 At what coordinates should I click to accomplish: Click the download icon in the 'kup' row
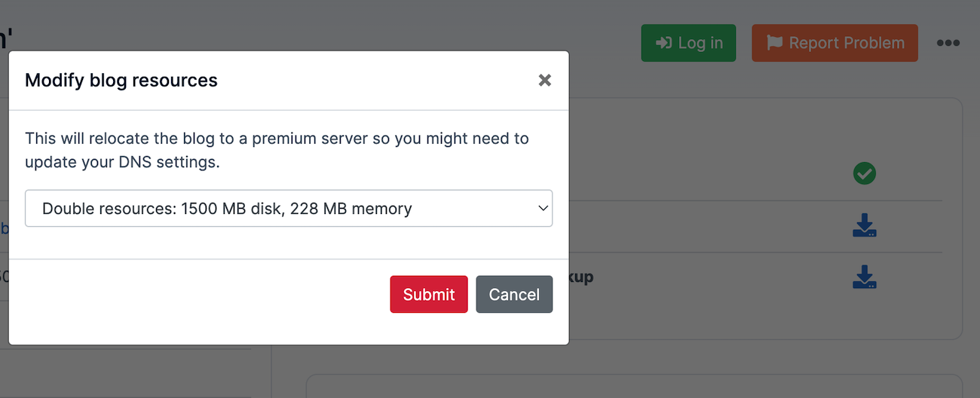(x=864, y=277)
